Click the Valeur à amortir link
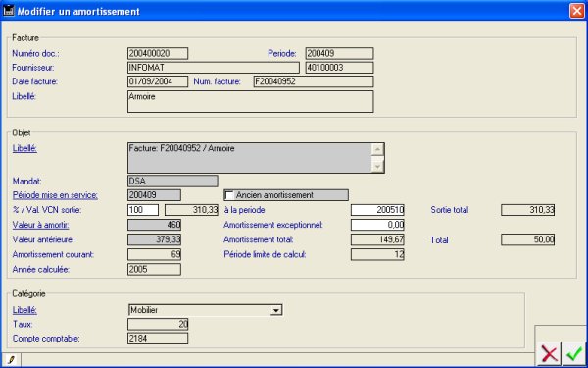The width and height of the screenshot is (588, 368). (40, 225)
